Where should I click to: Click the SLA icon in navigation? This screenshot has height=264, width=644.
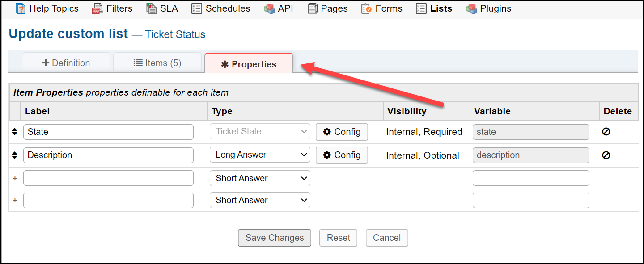point(151,8)
